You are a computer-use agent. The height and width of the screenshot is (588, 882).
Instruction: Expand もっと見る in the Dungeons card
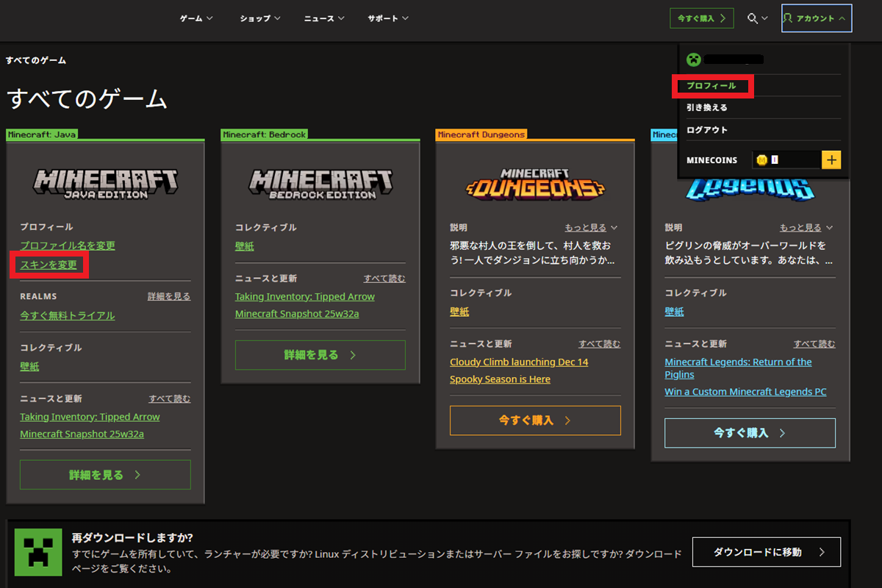(x=591, y=228)
